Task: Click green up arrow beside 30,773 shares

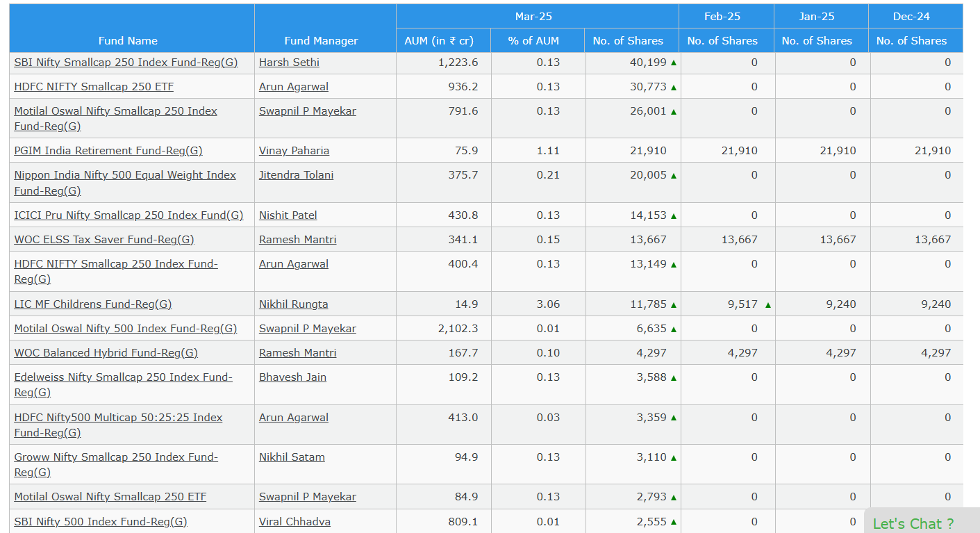Action: (x=674, y=88)
